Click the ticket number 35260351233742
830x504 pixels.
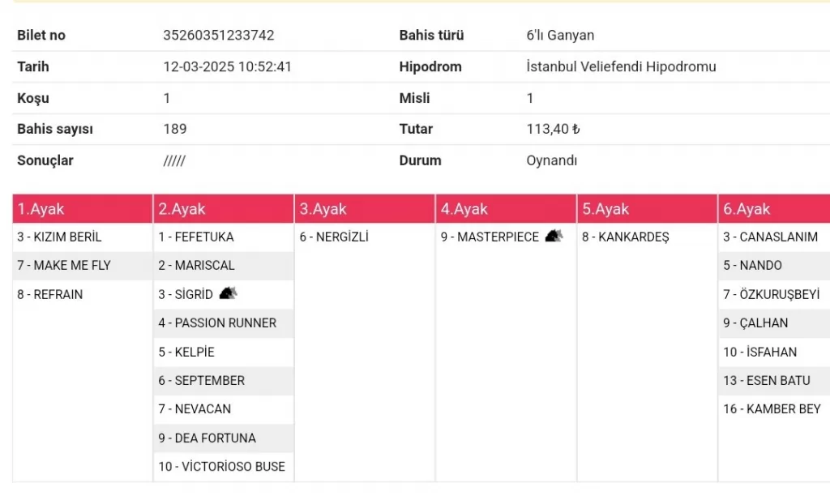[x=219, y=36]
